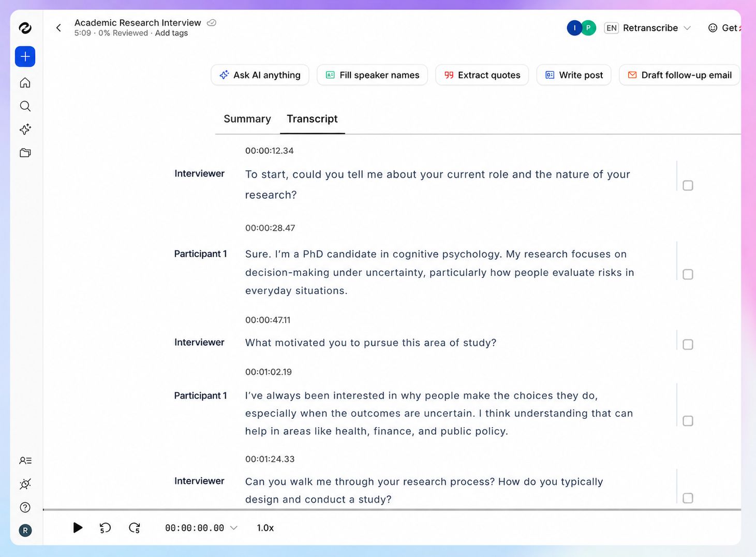Open the Folders sidebar icon
The width and height of the screenshot is (756, 557).
click(x=25, y=153)
